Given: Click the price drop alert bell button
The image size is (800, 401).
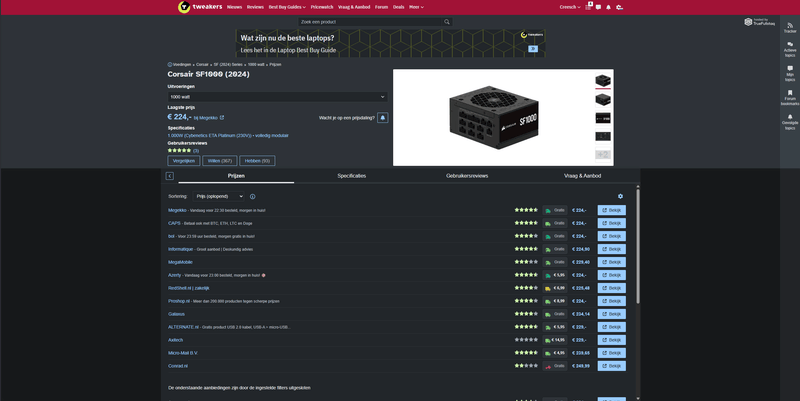Looking at the screenshot, I should 383,118.
